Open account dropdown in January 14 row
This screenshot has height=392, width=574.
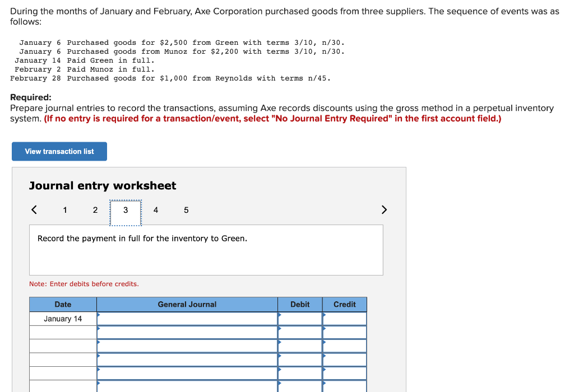187,319
